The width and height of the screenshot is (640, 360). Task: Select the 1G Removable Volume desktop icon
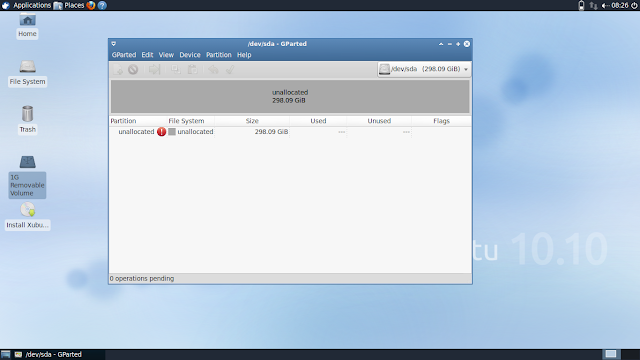tap(27, 177)
